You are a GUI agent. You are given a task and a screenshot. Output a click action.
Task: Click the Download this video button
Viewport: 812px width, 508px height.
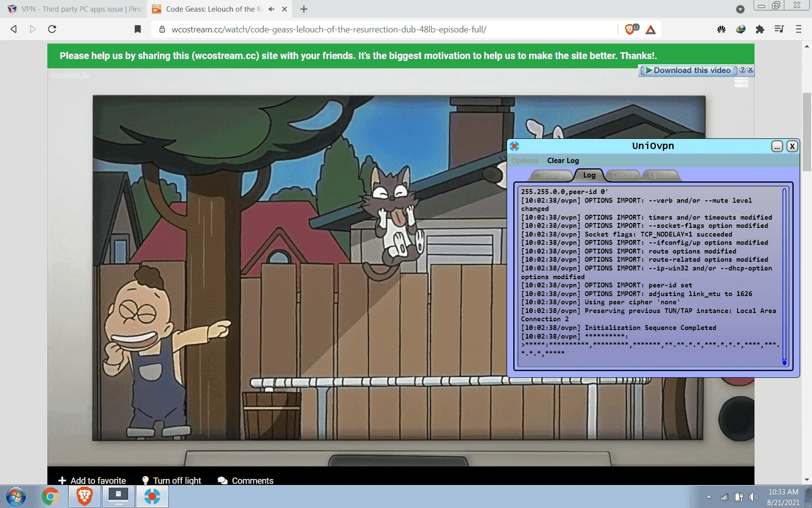point(688,71)
